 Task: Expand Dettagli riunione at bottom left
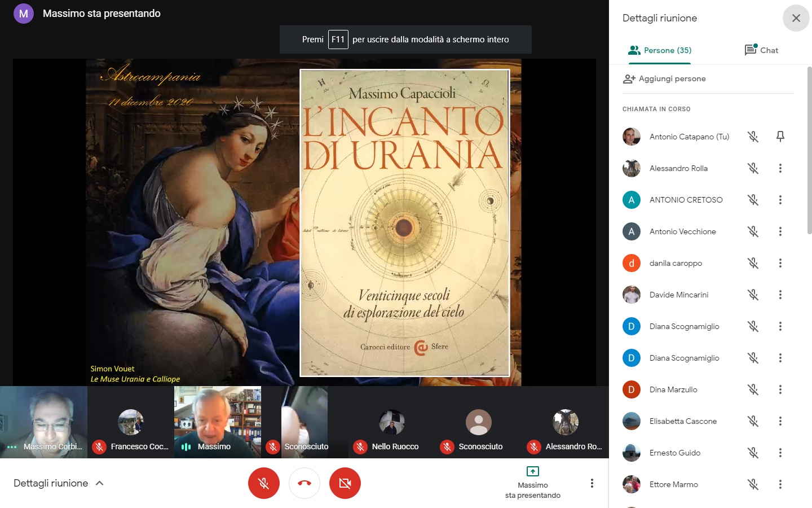[59, 483]
